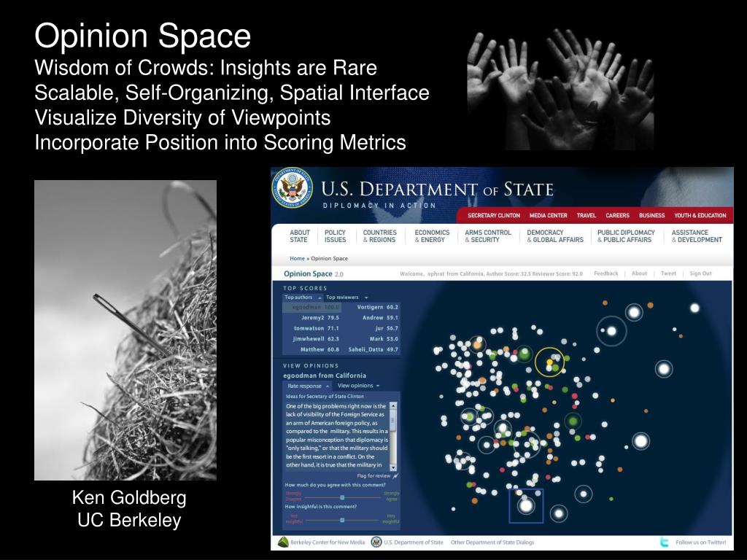Click the insightfulness slider handle
This screenshot has height=560, width=747.
(x=342, y=520)
